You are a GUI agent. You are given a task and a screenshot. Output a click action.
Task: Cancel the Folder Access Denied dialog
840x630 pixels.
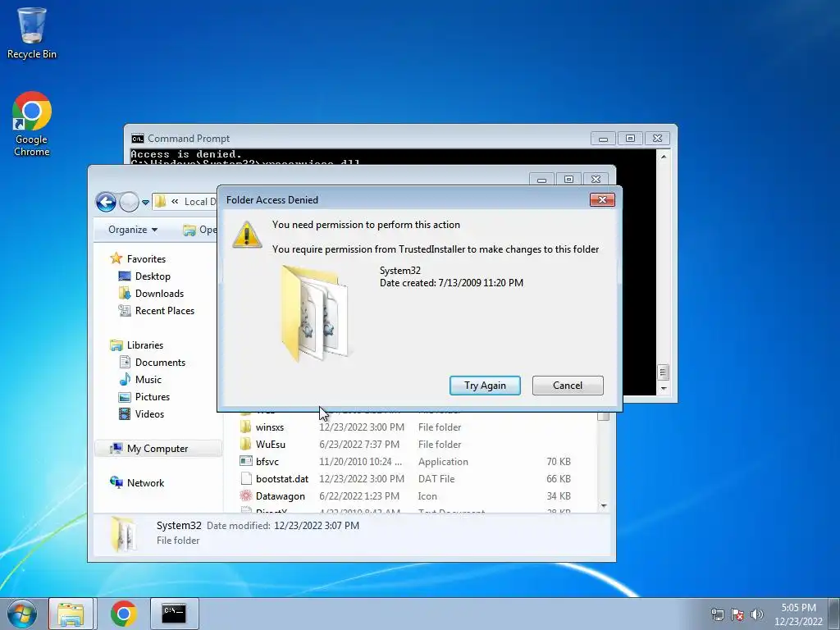568,386
